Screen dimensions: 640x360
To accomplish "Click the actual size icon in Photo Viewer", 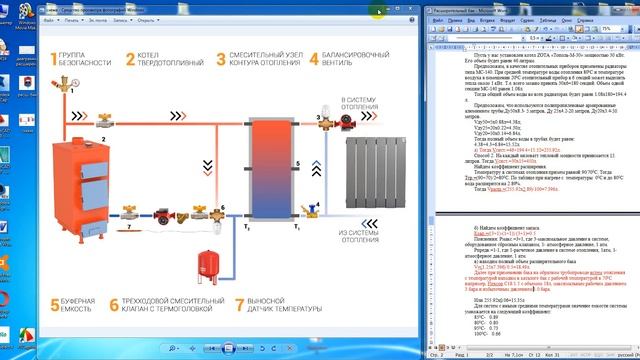I will (192, 348).
